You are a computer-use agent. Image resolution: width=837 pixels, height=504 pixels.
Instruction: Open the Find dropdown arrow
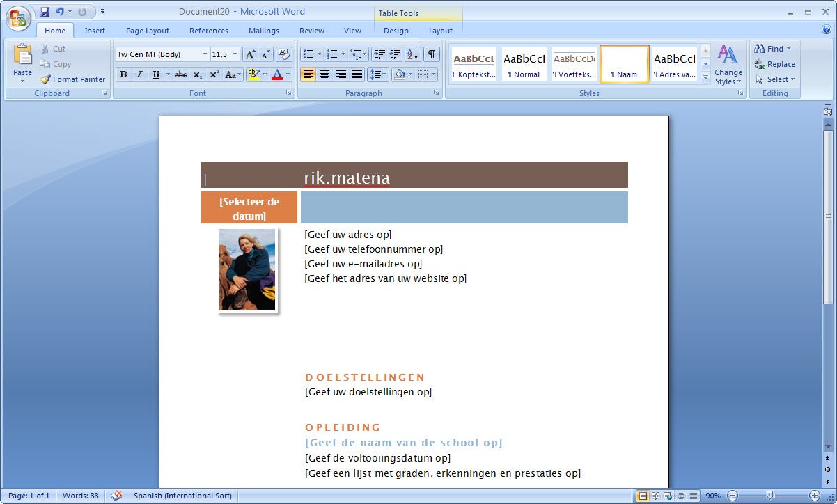click(x=789, y=49)
